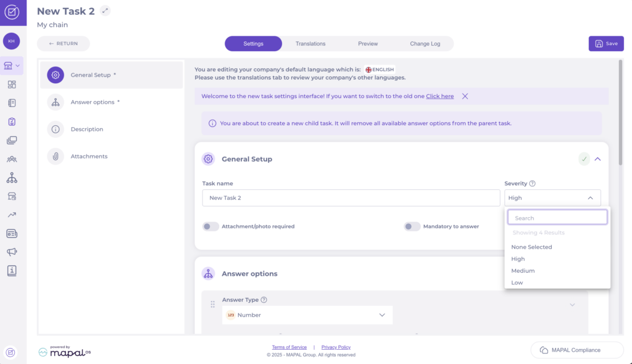
Task: Follow the Click here link
Action: click(x=439, y=96)
